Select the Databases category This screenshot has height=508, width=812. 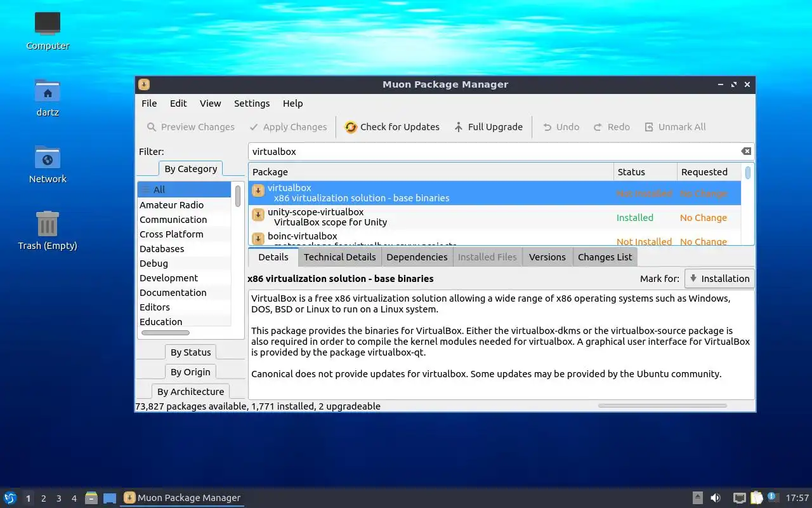point(185,249)
